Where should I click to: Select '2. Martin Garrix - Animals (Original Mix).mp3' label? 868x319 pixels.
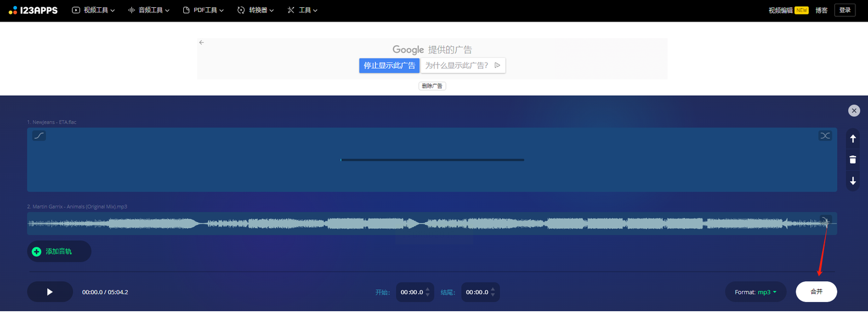pos(77,206)
